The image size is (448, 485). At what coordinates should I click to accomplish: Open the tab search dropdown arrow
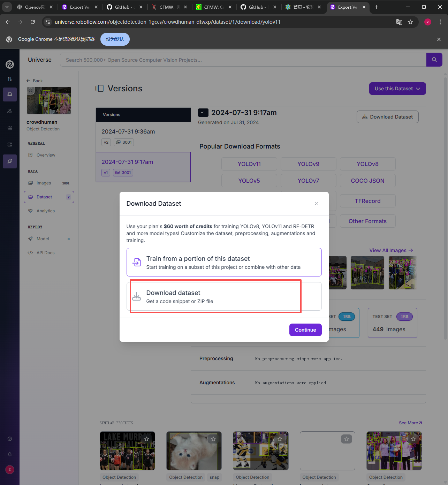point(7,7)
